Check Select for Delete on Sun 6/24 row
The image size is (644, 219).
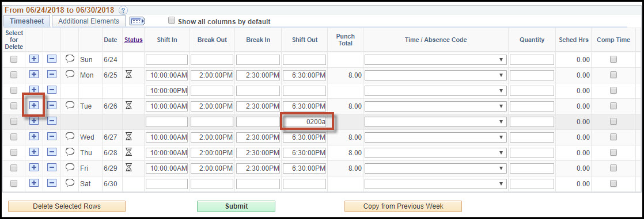14,59
